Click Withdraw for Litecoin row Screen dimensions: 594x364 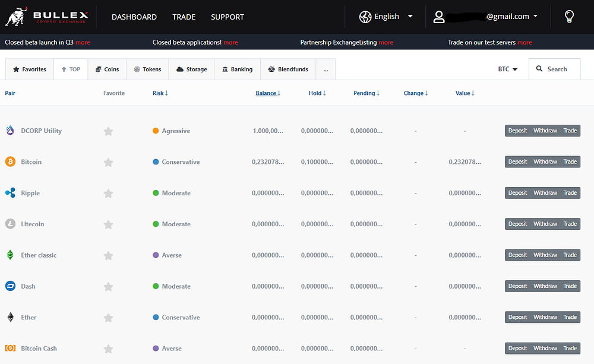pos(545,224)
